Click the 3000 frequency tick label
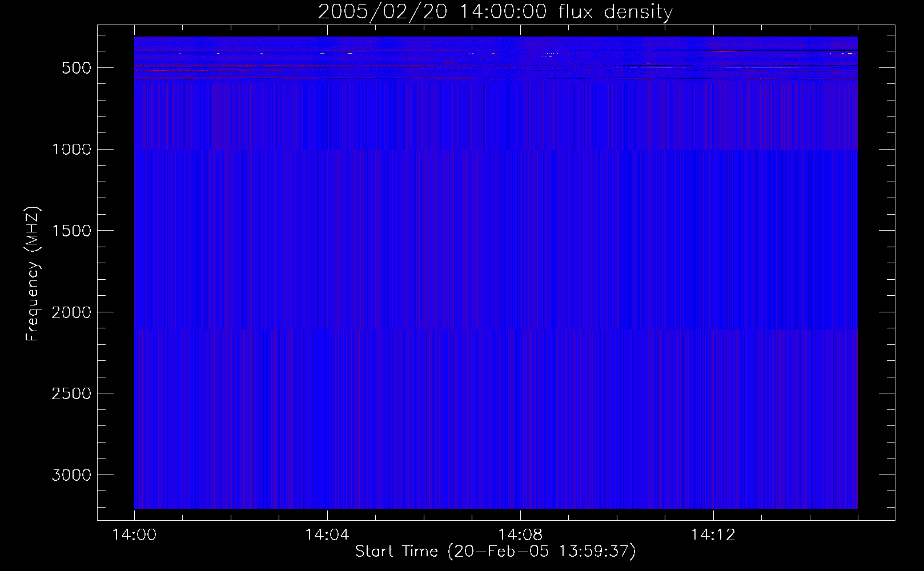The image size is (924, 571). click(x=71, y=476)
